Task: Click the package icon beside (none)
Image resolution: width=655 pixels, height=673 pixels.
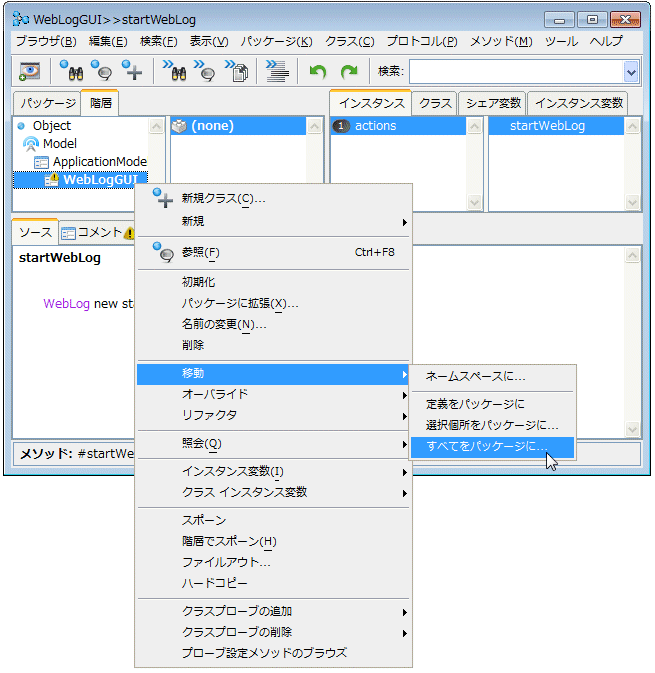Action: pyautogui.click(x=179, y=126)
